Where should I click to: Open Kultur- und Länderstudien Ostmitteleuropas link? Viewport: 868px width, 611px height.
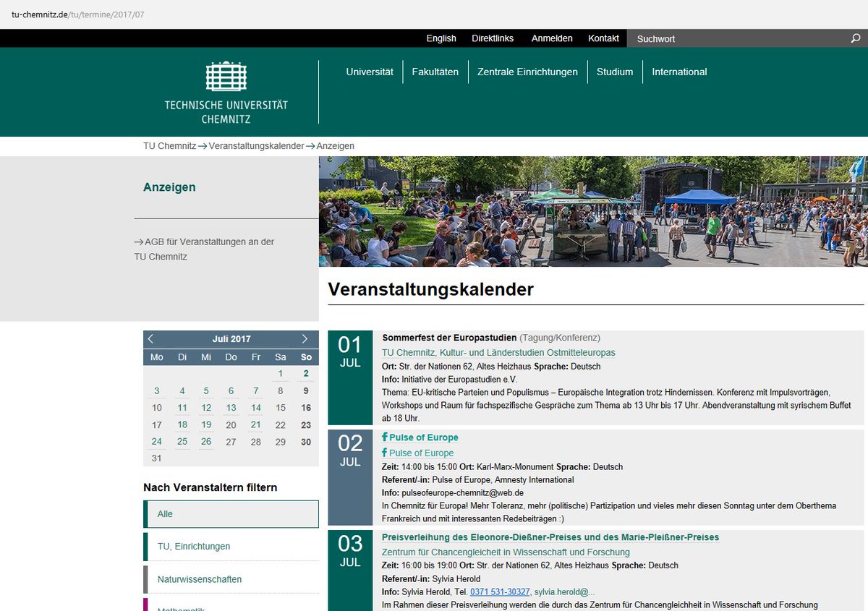[x=498, y=353]
